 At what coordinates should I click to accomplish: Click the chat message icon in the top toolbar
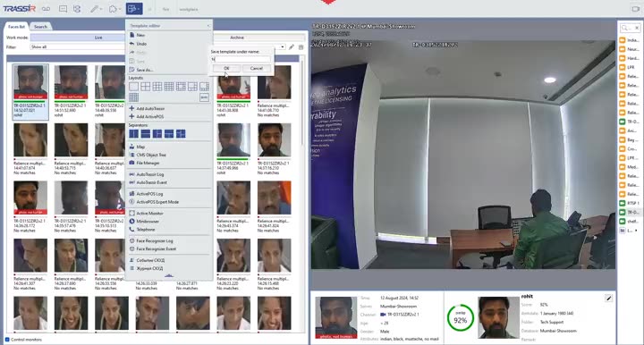click(x=63, y=9)
